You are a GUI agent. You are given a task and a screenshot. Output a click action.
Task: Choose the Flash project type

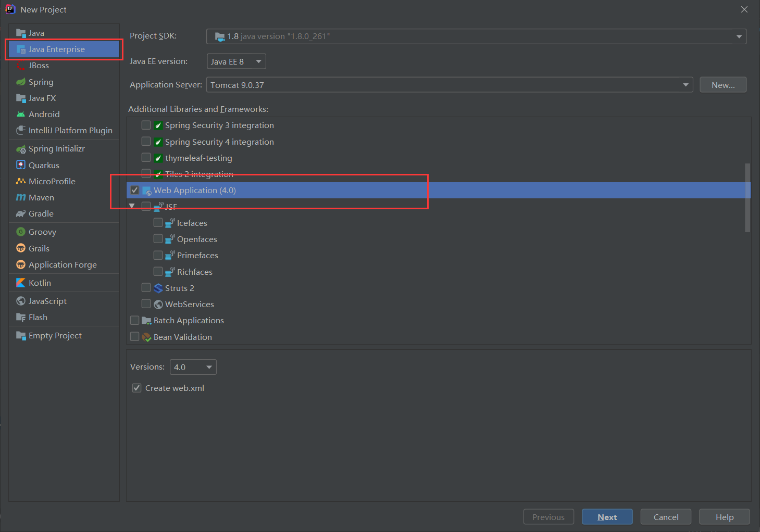pos(64,317)
